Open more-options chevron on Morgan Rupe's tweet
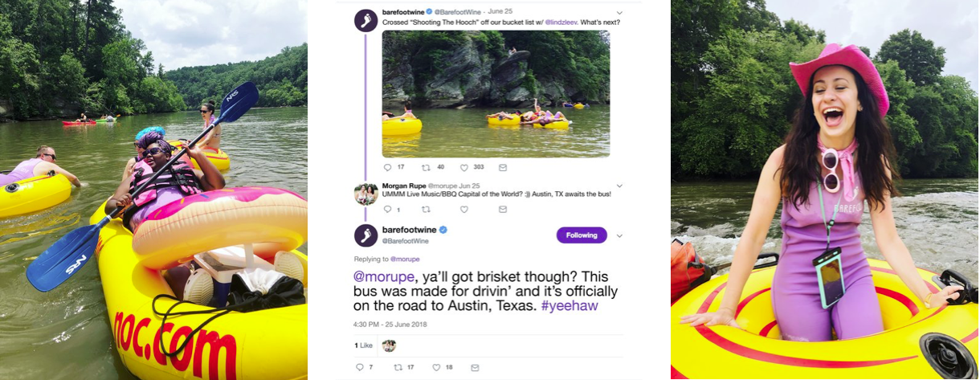Image resolution: width=980 pixels, height=380 pixels. tap(619, 186)
